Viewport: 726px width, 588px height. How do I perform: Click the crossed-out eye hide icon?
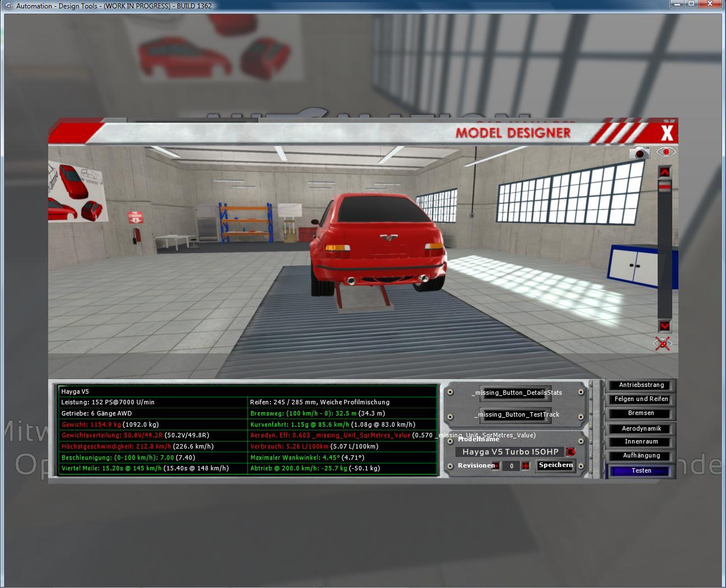(x=663, y=343)
